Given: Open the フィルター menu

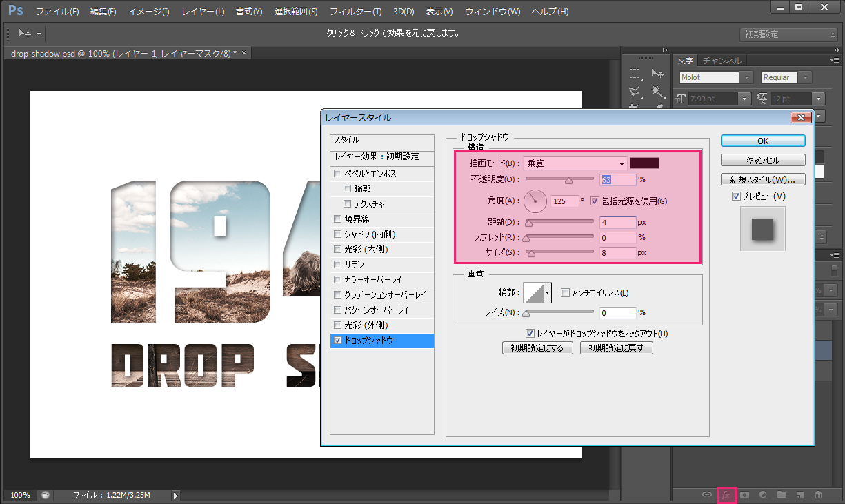Looking at the screenshot, I should (x=356, y=11).
